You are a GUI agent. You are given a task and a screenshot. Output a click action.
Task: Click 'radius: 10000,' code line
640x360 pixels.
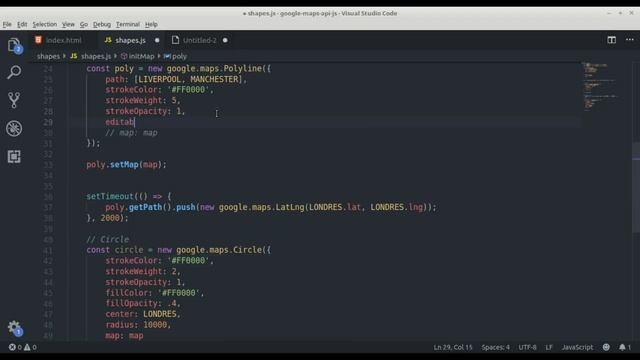[x=138, y=325]
